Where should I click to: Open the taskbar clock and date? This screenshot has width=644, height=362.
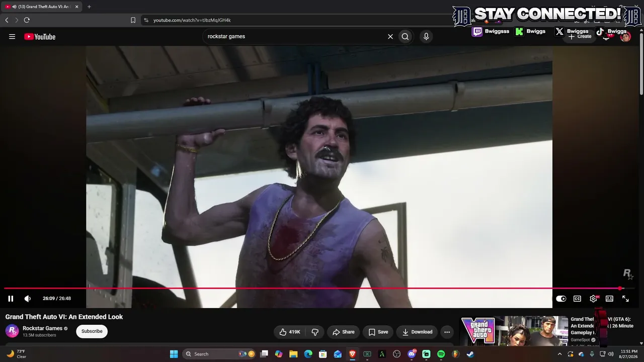[x=629, y=354]
